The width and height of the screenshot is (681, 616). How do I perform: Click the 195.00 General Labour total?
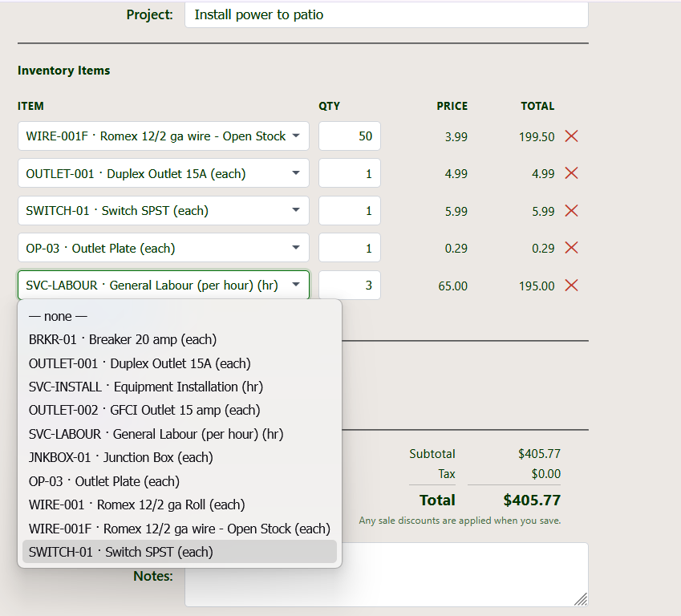point(537,286)
